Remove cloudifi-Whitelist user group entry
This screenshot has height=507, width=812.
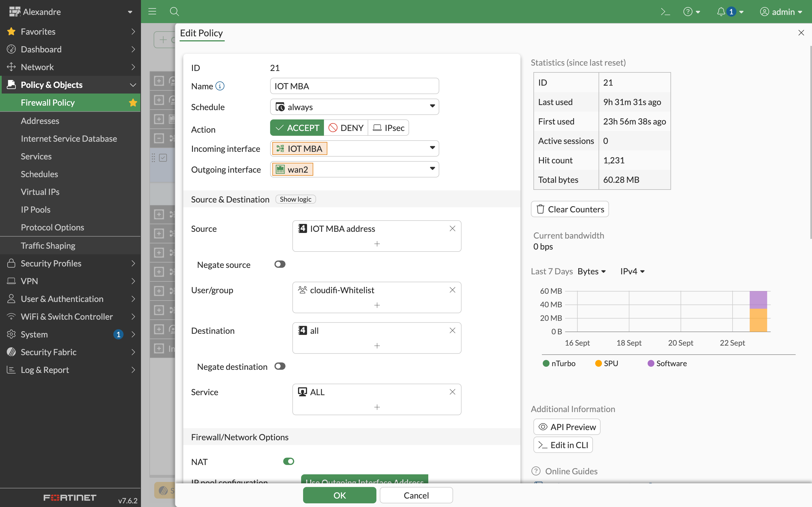point(452,290)
